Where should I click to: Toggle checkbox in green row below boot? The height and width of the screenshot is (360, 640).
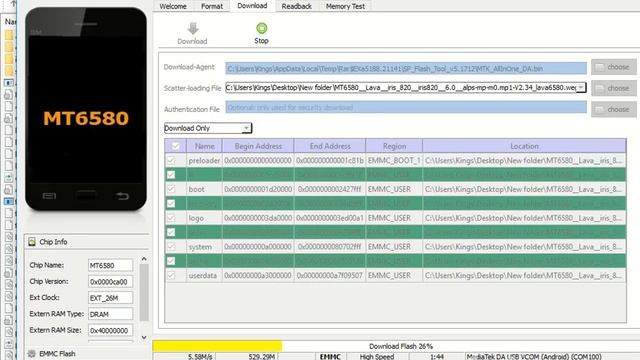click(171, 203)
